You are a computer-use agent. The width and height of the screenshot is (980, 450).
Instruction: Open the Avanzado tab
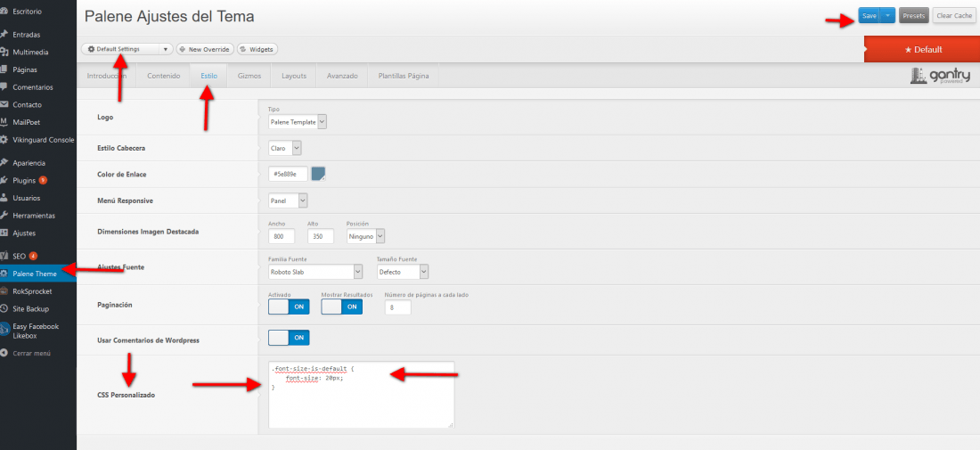[342, 76]
